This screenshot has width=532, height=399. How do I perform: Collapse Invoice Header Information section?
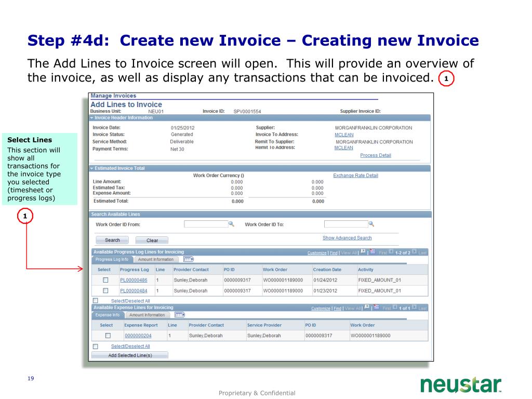tap(91, 118)
